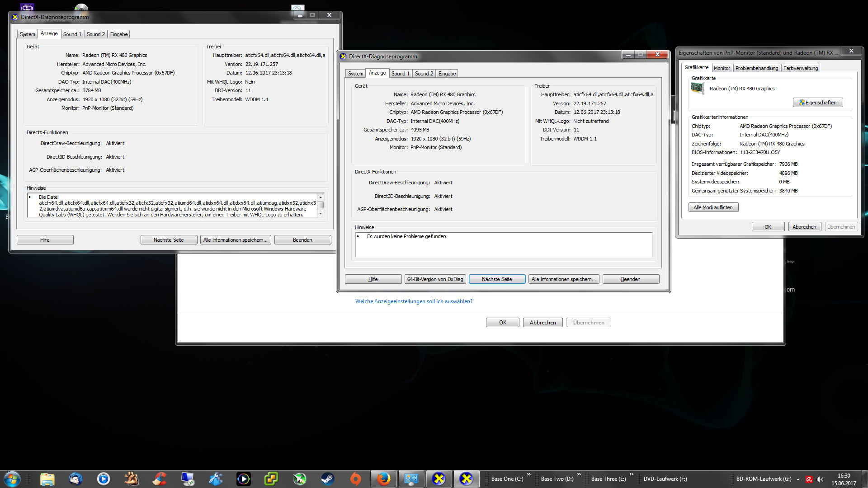Show hidden system tray icons arrow
The height and width of the screenshot is (488, 868).
click(798, 479)
